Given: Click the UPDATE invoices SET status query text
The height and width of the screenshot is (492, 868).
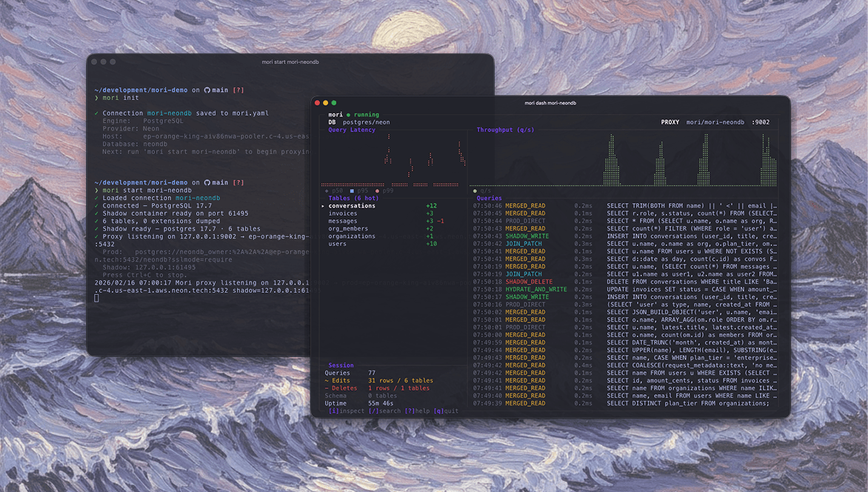Looking at the screenshot, I should tap(692, 289).
